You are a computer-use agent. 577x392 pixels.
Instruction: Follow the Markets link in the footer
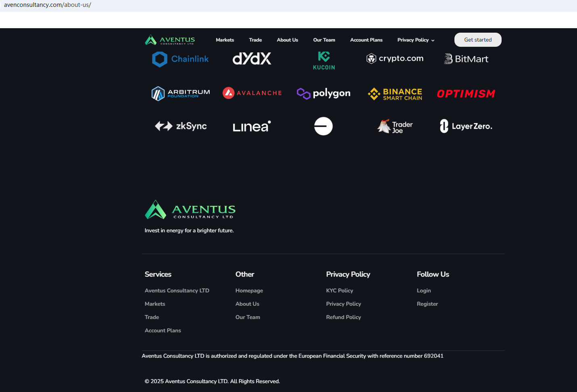[x=155, y=304]
